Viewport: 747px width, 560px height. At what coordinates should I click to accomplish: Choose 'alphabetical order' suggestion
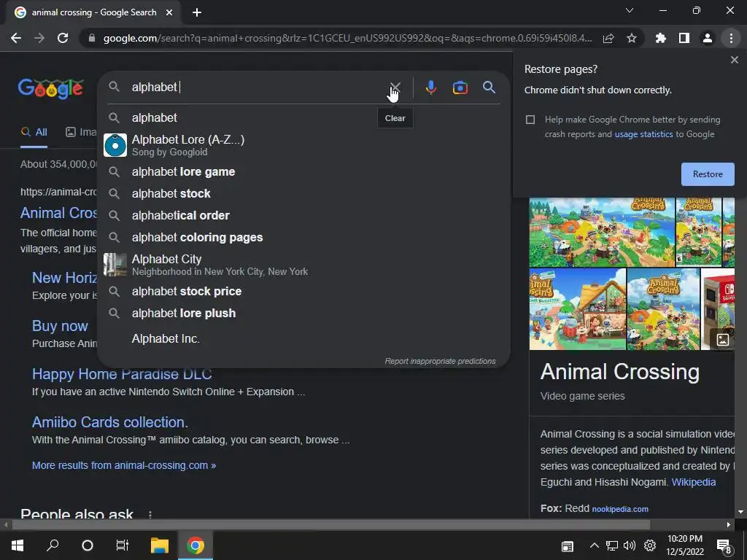pos(303,216)
